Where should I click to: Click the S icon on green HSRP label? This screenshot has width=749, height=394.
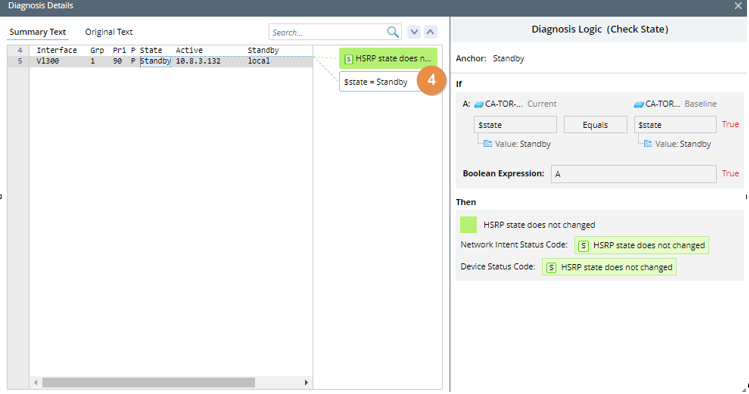(349, 59)
